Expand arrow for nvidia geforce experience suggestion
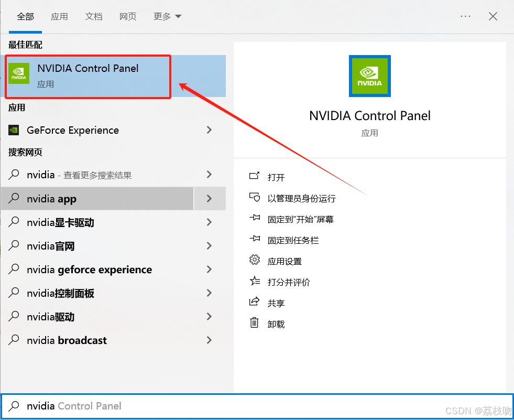This screenshot has width=514, height=420. (x=209, y=269)
